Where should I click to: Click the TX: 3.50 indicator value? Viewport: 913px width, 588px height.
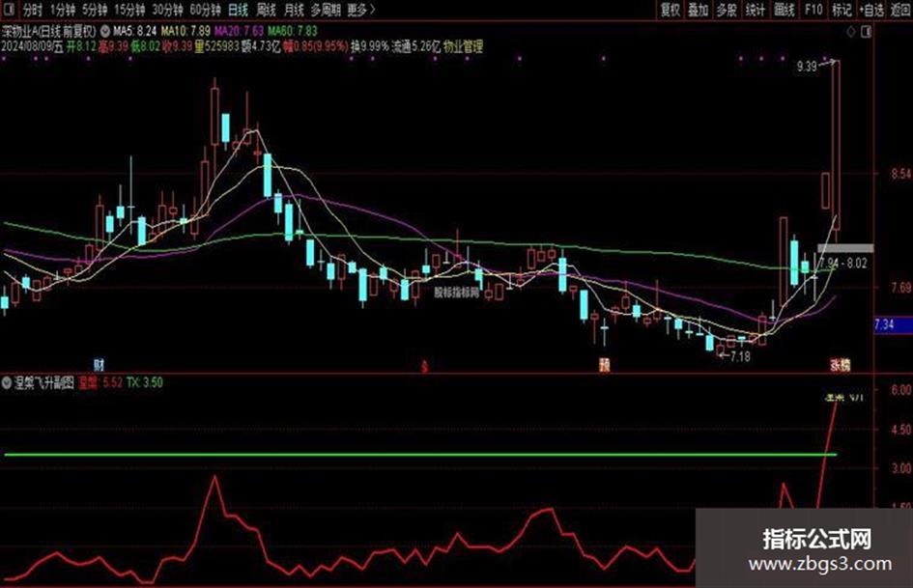(145, 382)
